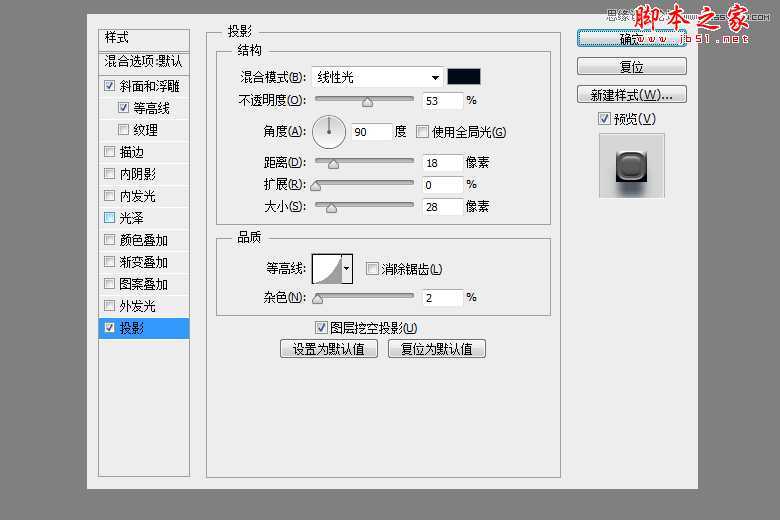
Task: Click the 距离 value input field
Action: point(442,163)
